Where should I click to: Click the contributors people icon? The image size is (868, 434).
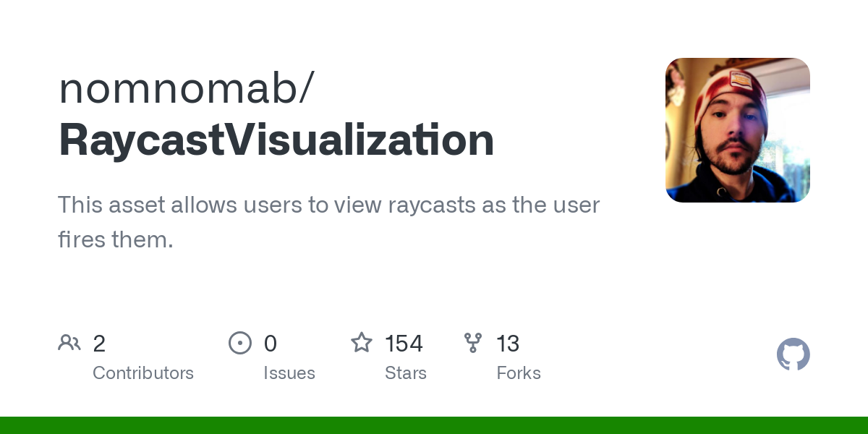tap(69, 342)
